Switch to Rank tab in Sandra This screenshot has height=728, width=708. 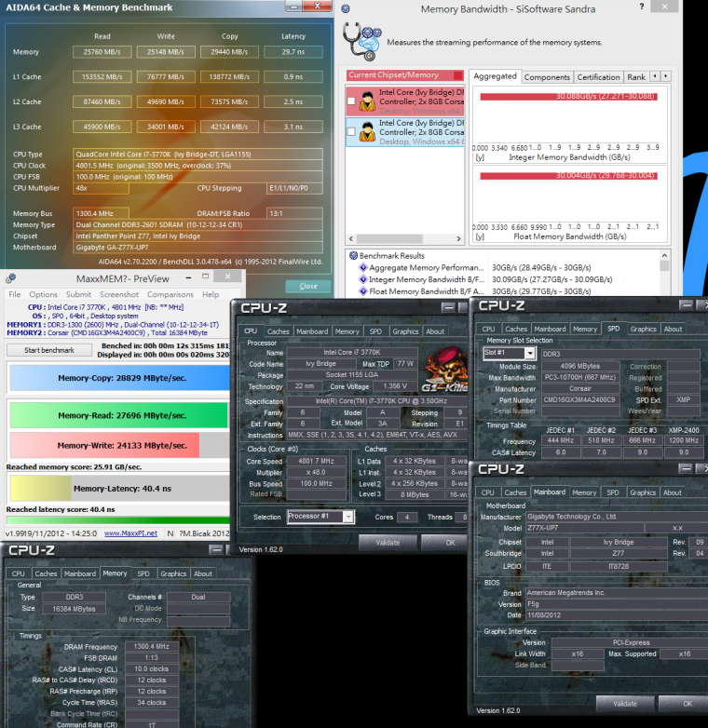636,77
